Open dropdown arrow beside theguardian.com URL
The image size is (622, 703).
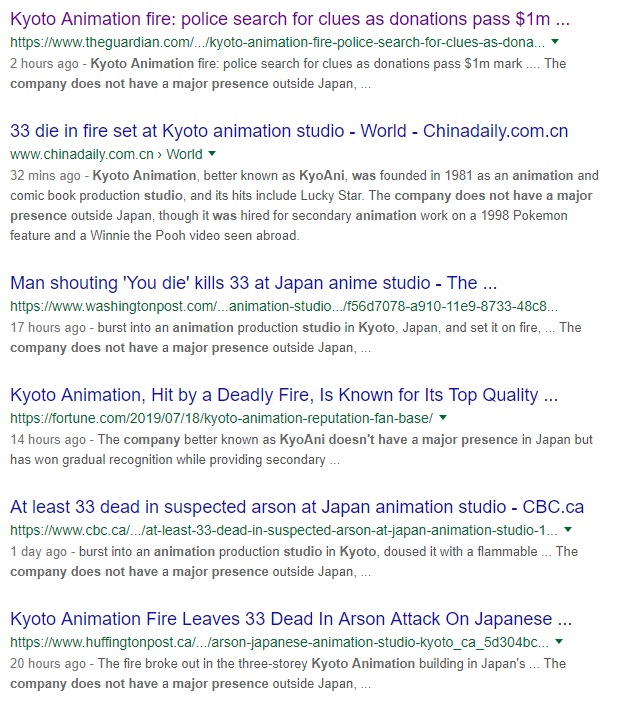pyautogui.click(x=555, y=42)
